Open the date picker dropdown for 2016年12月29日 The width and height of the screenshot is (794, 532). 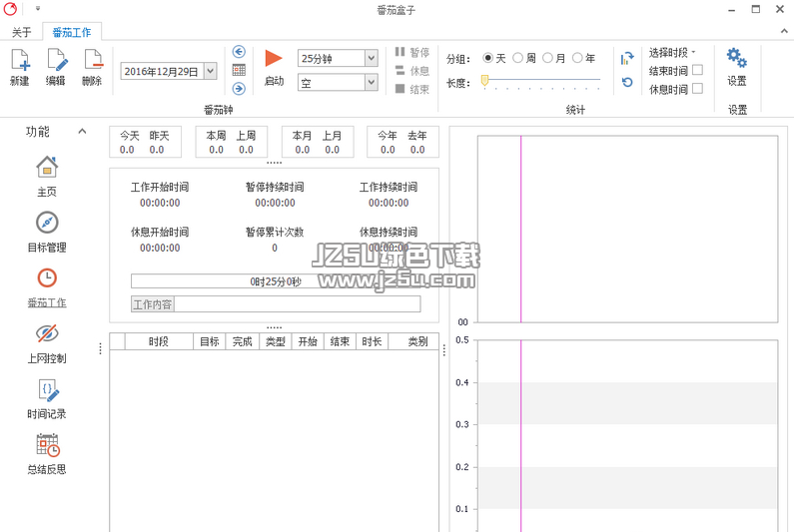(x=210, y=71)
